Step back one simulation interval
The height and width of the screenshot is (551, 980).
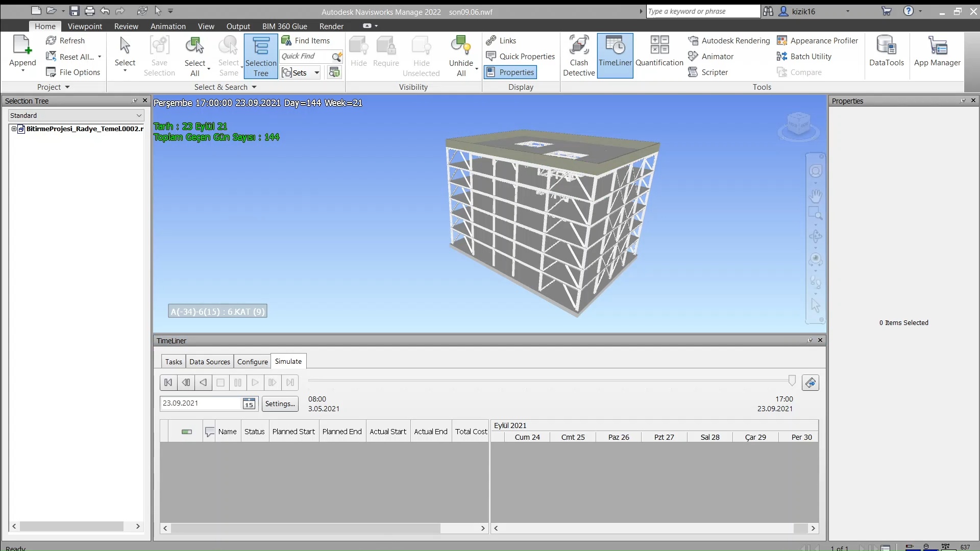[x=186, y=383]
